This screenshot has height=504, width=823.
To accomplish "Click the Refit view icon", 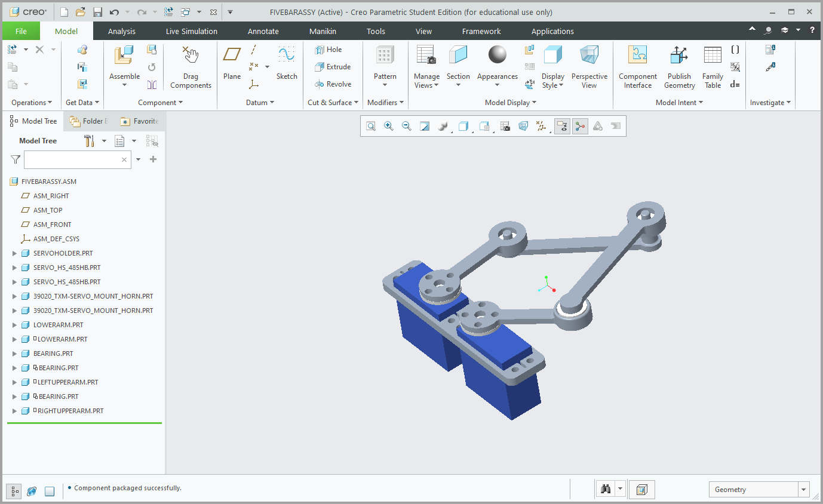I will tap(371, 126).
